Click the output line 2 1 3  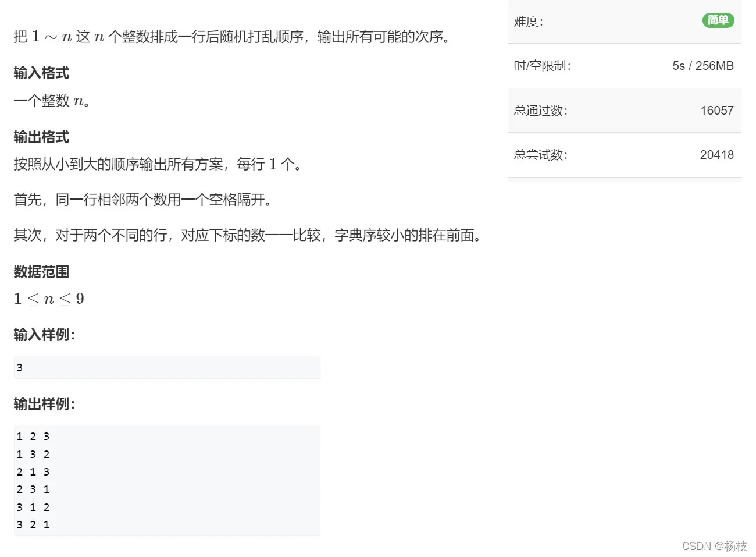pos(33,471)
